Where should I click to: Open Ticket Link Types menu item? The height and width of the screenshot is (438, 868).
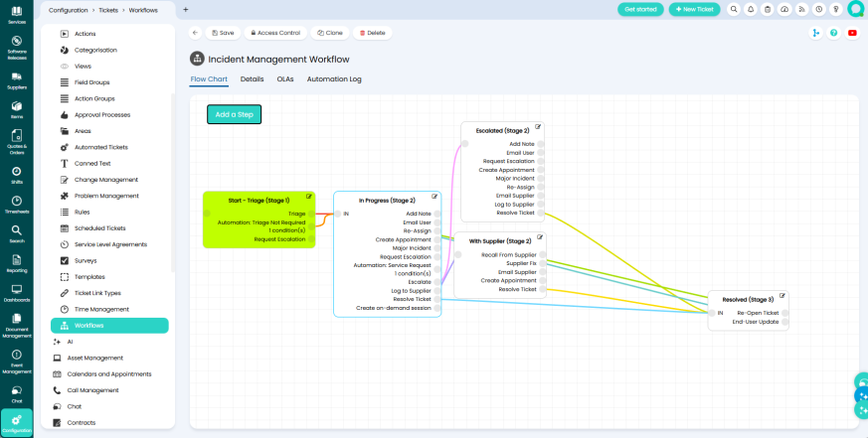[x=97, y=293]
